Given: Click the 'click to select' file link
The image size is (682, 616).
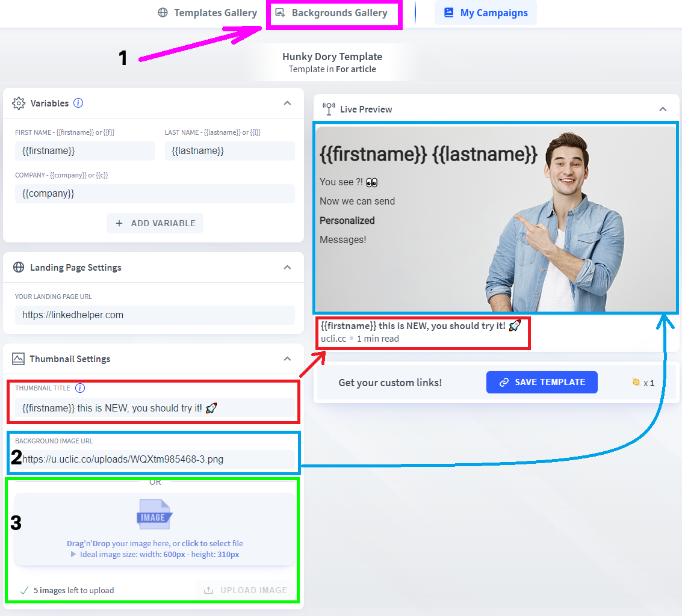Looking at the screenshot, I should (x=206, y=543).
